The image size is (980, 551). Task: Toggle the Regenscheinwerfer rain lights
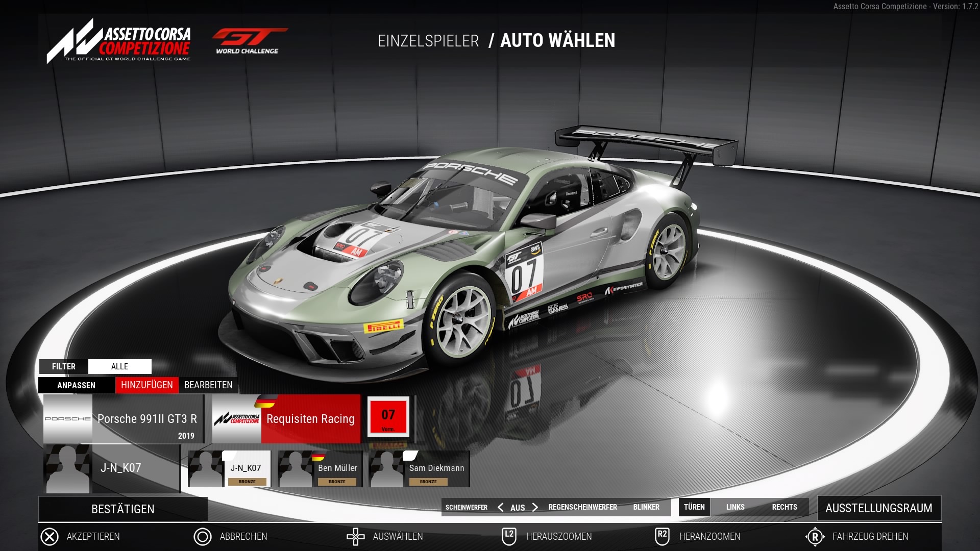click(x=582, y=507)
